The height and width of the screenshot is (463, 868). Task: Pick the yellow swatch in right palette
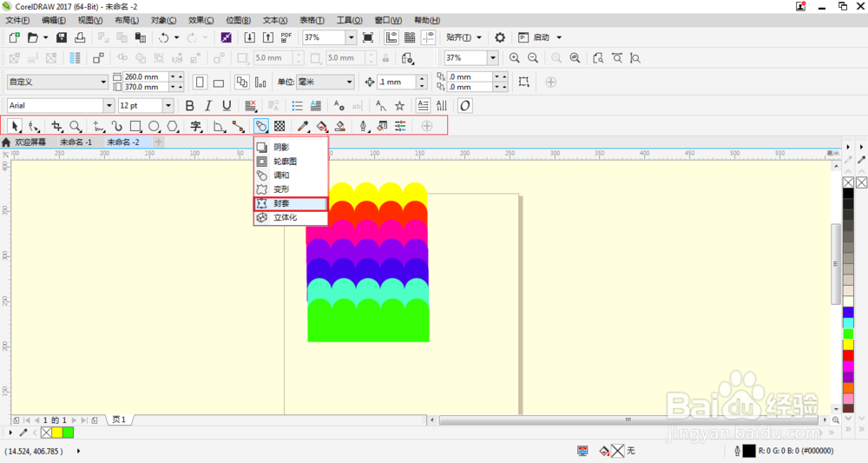(x=848, y=345)
